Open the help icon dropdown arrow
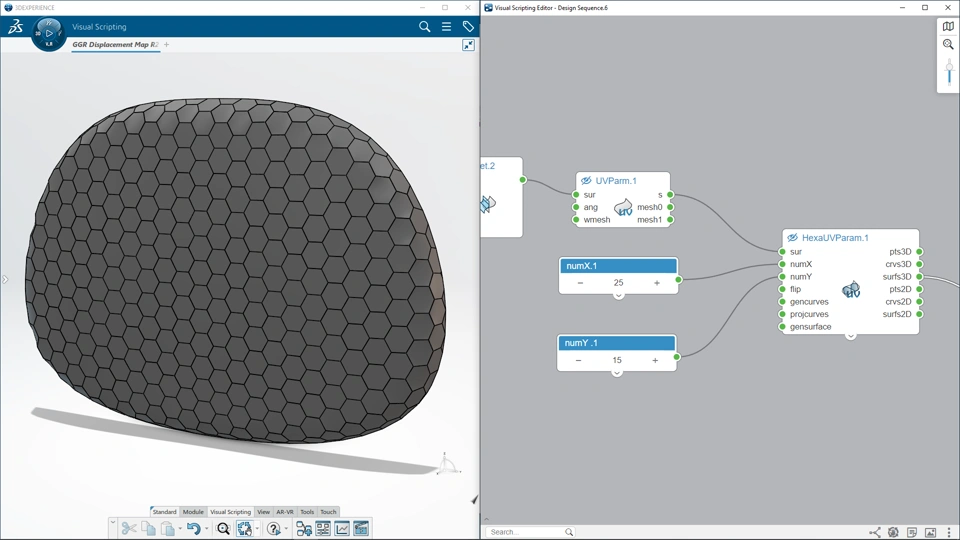Viewport: 960px width, 540px height. tap(286, 528)
